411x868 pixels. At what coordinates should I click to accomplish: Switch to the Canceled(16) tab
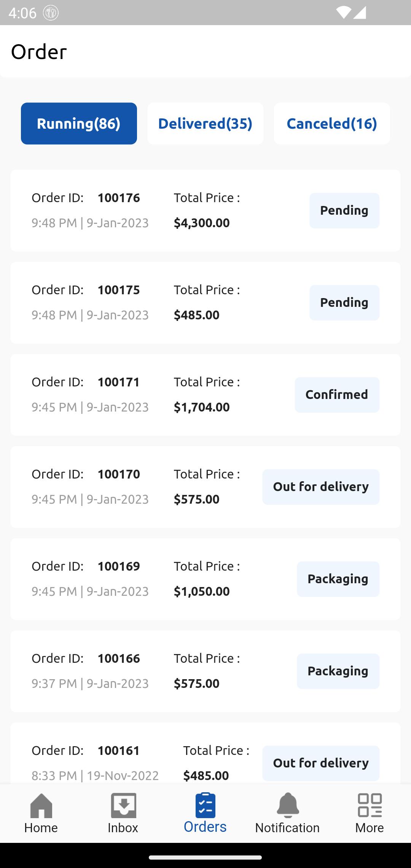coord(332,123)
